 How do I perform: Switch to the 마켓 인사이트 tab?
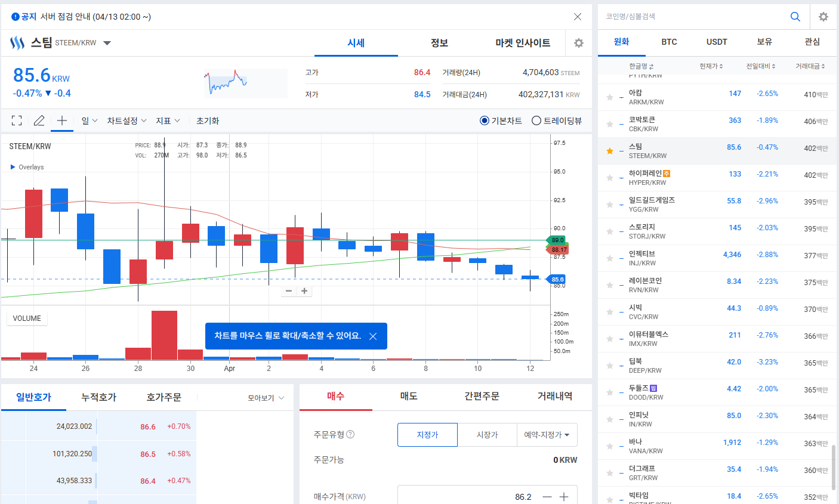coord(523,43)
